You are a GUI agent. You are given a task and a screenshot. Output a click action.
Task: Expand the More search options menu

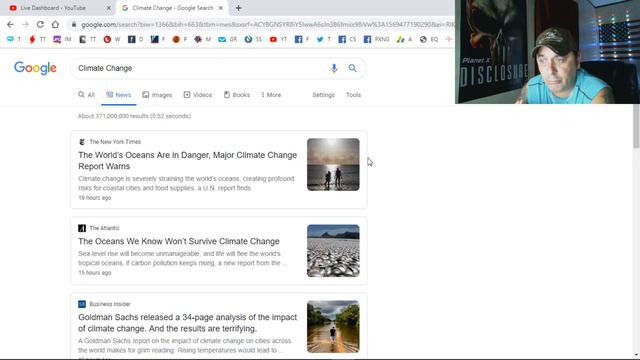point(271,95)
